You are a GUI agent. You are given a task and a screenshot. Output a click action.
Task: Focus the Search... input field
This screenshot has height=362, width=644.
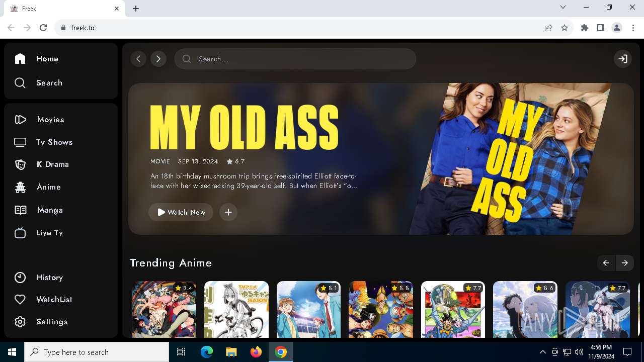coord(295,59)
